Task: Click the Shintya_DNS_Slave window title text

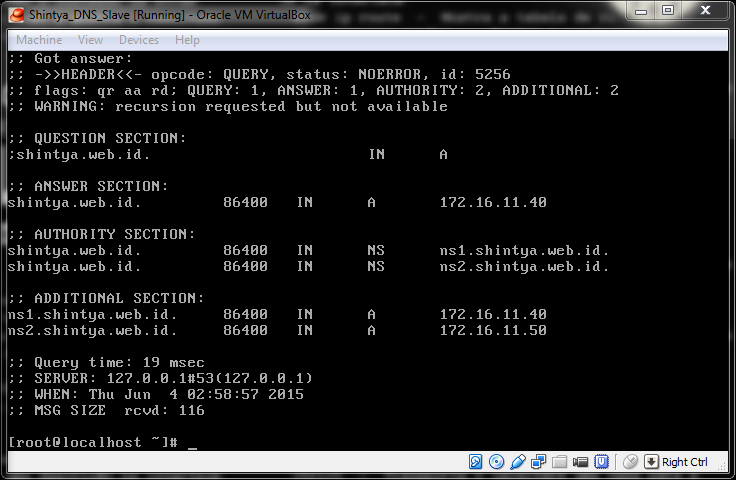Action: [169, 15]
